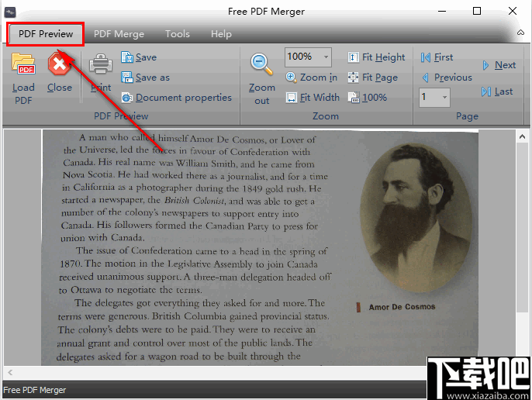532x400 pixels.
Task: Click the Last page label
Action: tap(503, 91)
